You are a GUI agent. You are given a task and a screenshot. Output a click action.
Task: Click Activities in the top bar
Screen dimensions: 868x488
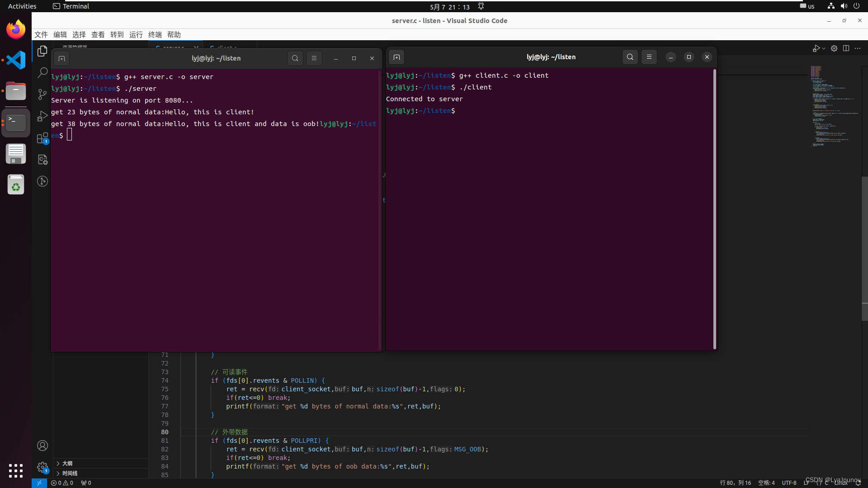[x=22, y=6]
